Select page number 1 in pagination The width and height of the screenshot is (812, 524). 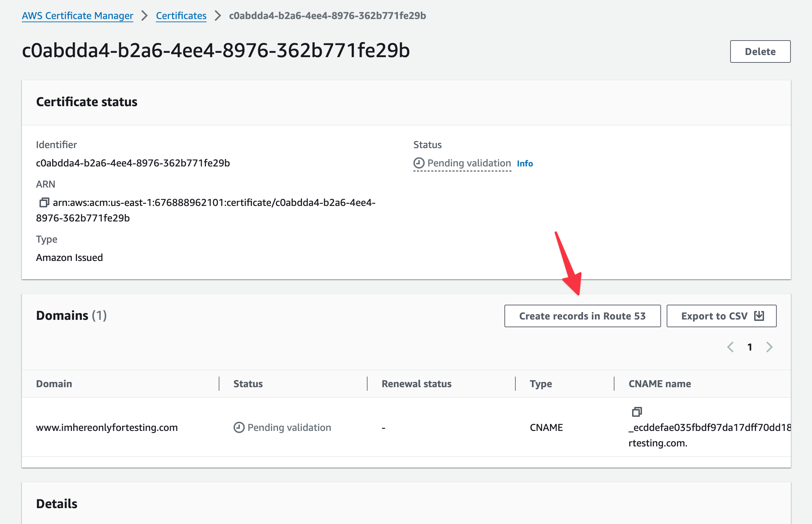750,347
